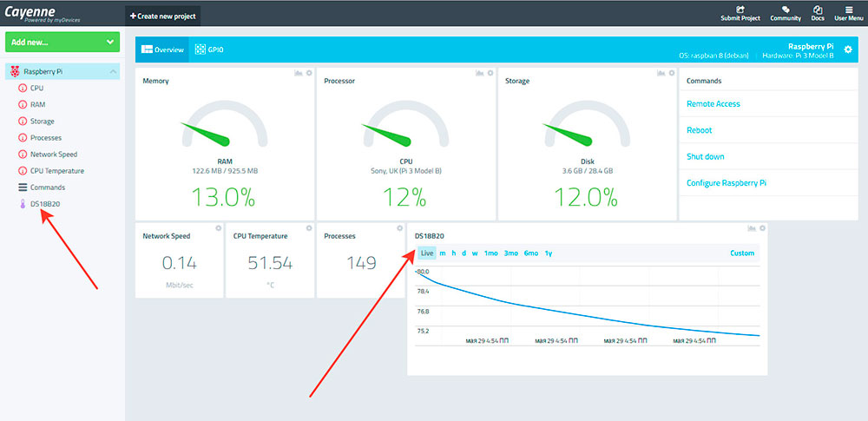868x421 pixels.
Task: Click the Reboot command
Action: [700, 130]
